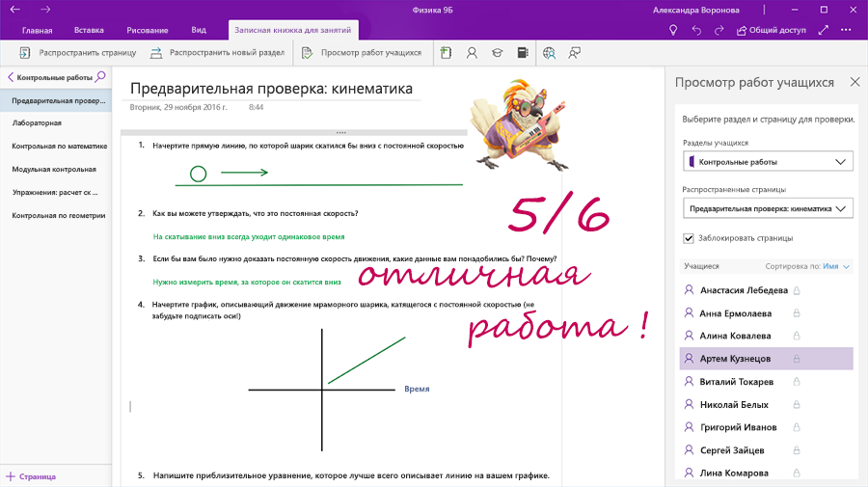This screenshot has height=487, width=868.
Task: Click the lock icon next to Анастасия Лебедева
Action: 798,290
